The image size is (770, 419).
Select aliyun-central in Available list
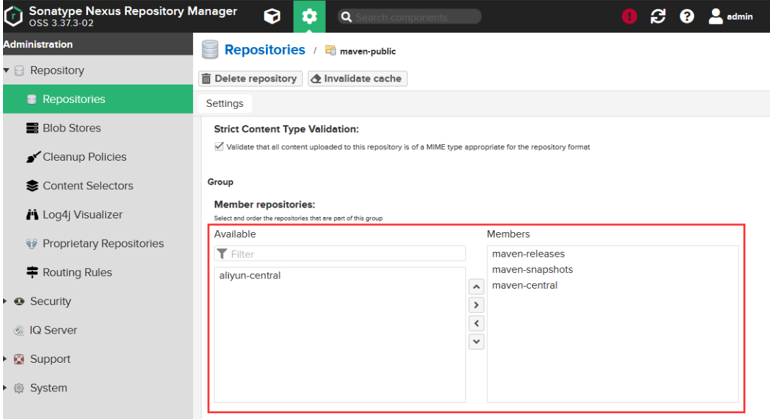(250, 276)
